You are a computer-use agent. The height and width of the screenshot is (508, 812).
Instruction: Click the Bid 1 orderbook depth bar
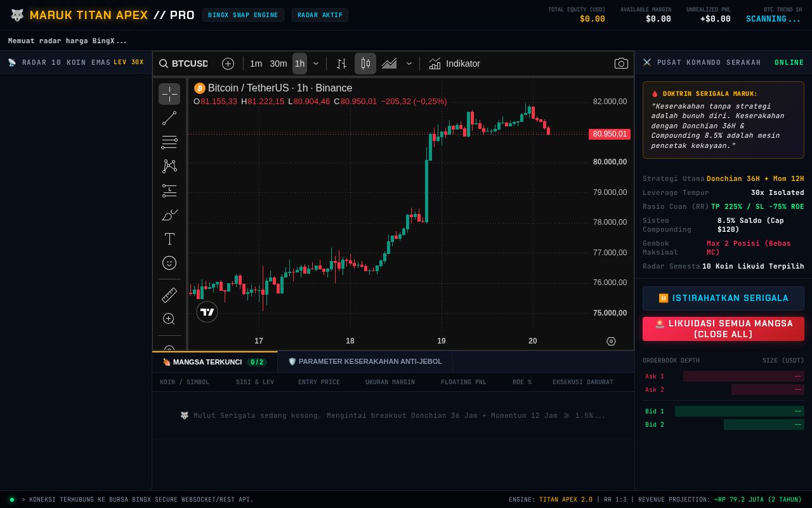pyautogui.click(x=740, y=411)
